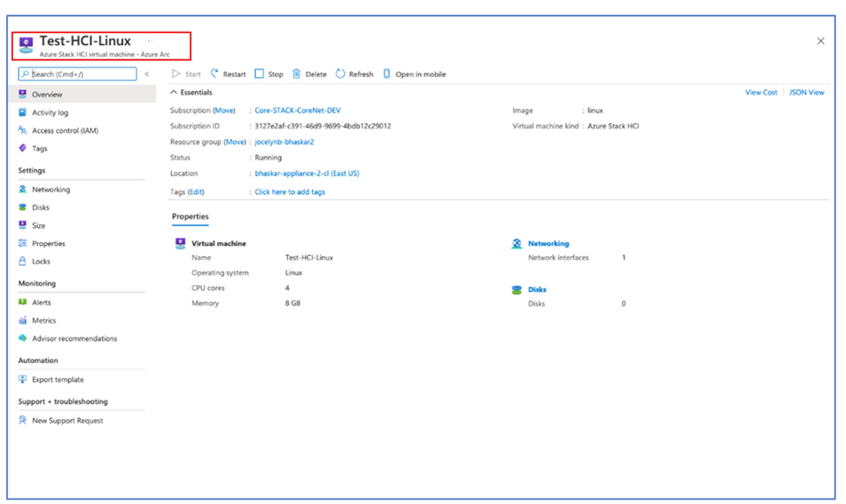The width and height of the screenshot is (846, 504).
Task: Click the Alerts icon in Monitoring
Action: [x=23, y=302]
